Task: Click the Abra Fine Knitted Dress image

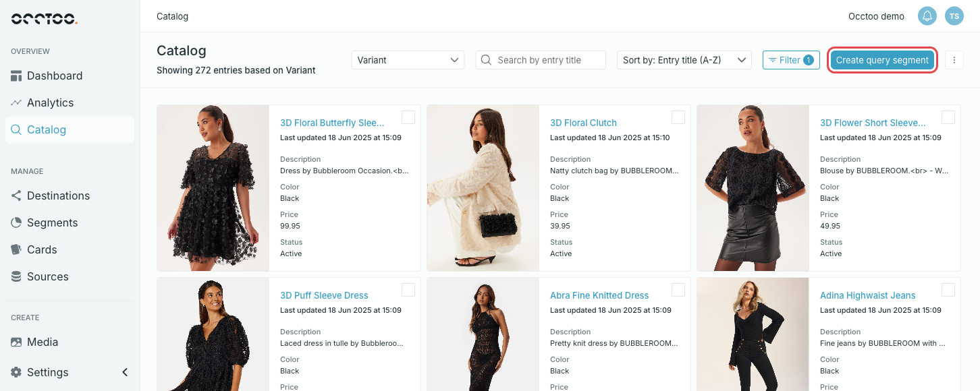Action: 483,334
